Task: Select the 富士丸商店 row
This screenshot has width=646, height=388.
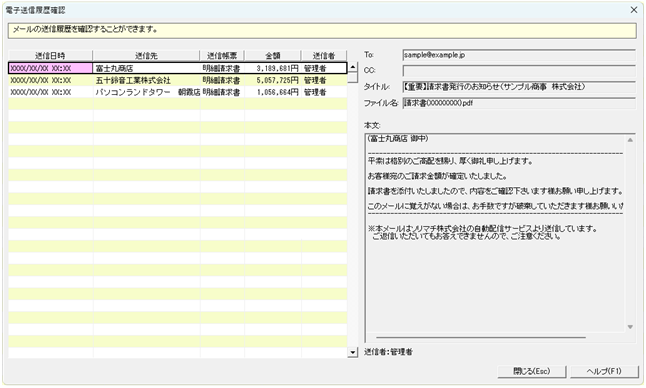Action: [x=178, y=68]
